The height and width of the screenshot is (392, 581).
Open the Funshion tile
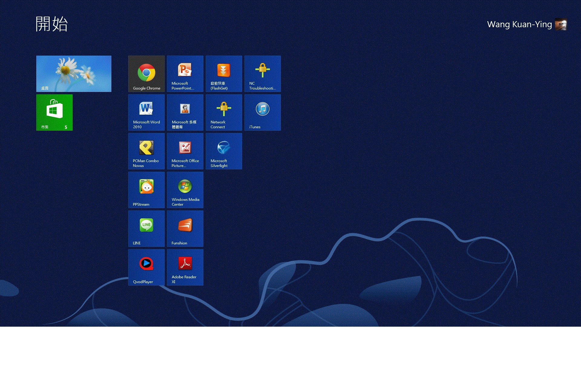coord(185,229)
